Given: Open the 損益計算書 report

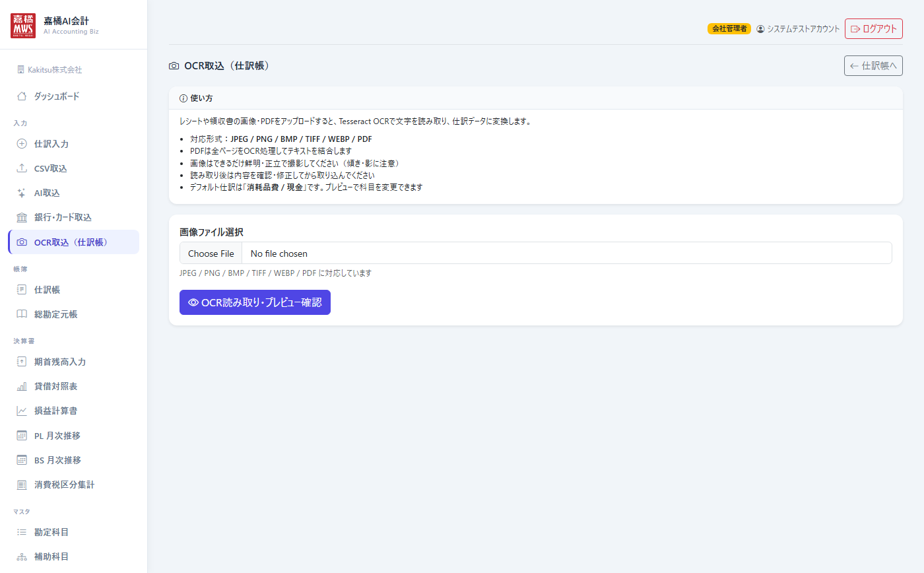Looking at the screenshot, I should (74, 411).
